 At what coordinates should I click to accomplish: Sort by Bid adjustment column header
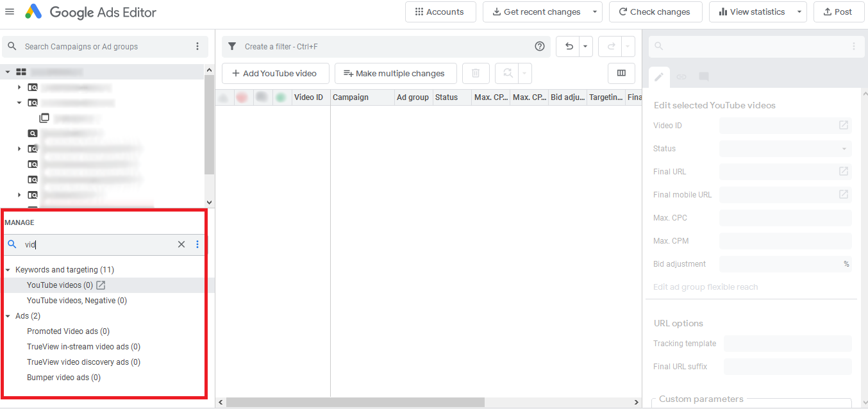tap(567, 97)
